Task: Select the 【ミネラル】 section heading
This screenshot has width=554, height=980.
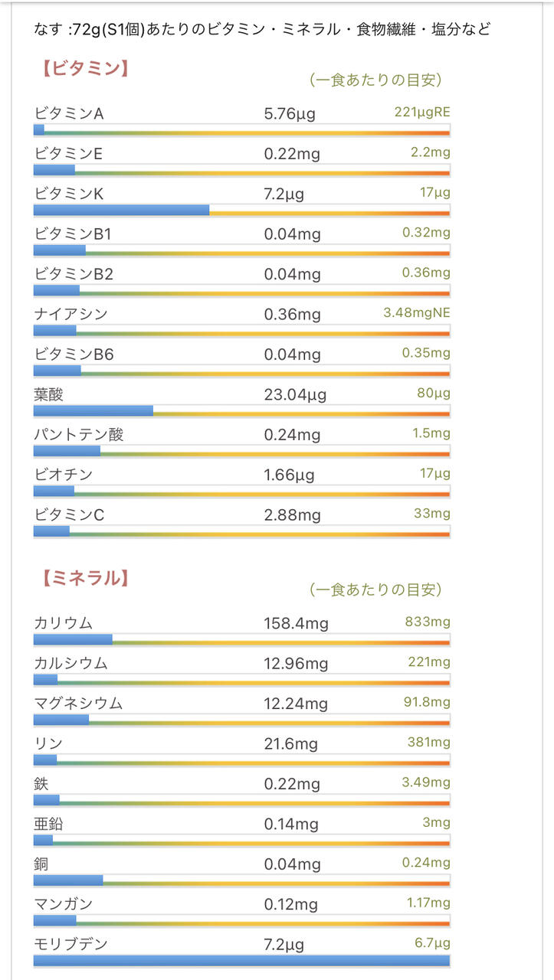Action: (84, 578)
